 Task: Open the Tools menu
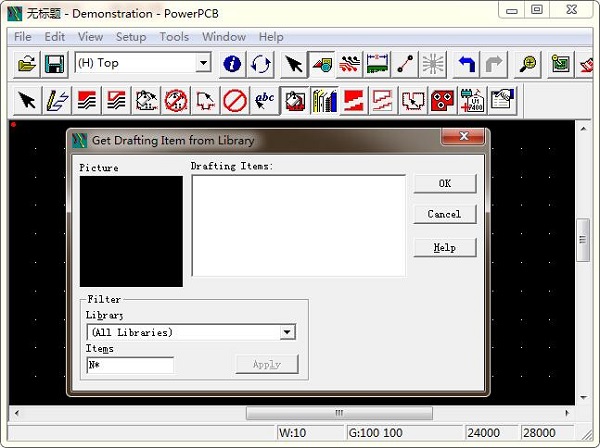pos(174,37)
